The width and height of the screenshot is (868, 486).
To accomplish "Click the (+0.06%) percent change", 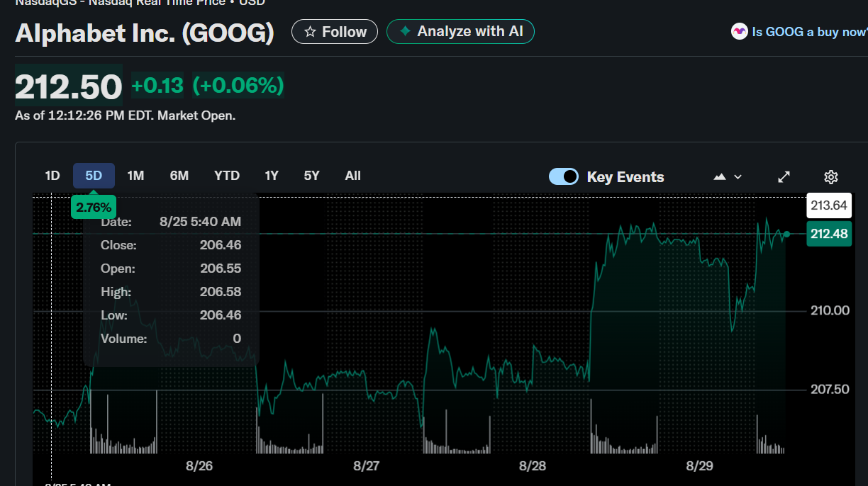I will point(238,86).
